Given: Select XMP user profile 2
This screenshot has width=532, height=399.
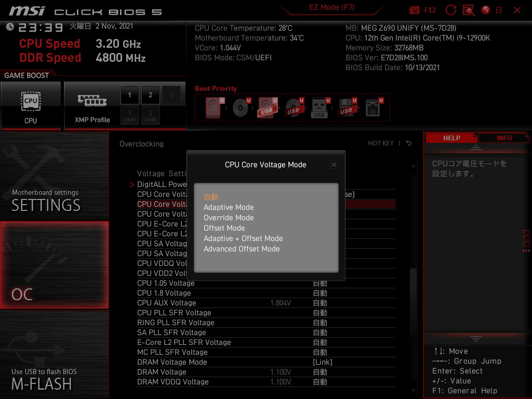Looking at the screenshot, I should (x=150, y=116).
